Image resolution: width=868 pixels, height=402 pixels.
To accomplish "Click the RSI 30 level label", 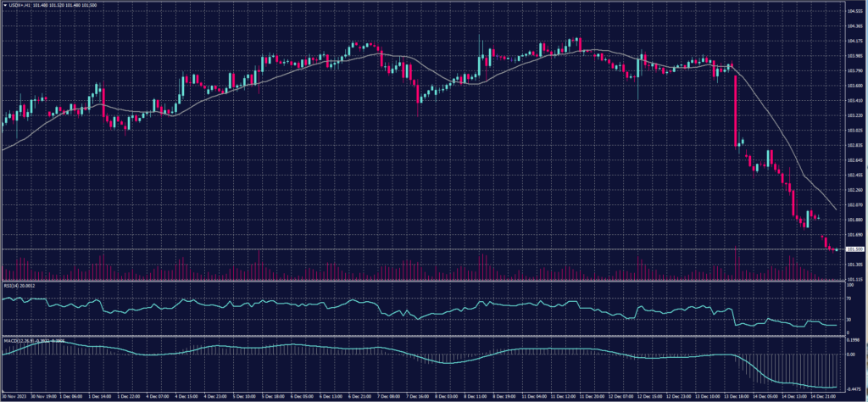I will point(849,320).
